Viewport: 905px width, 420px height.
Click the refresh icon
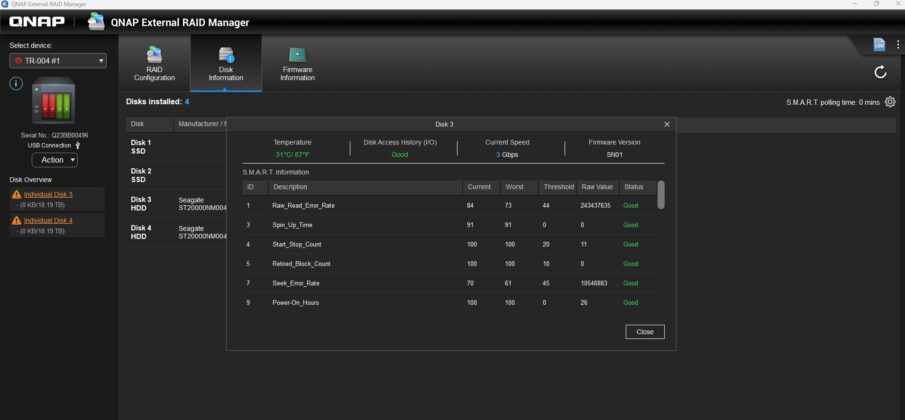click(x=880, y=72)
